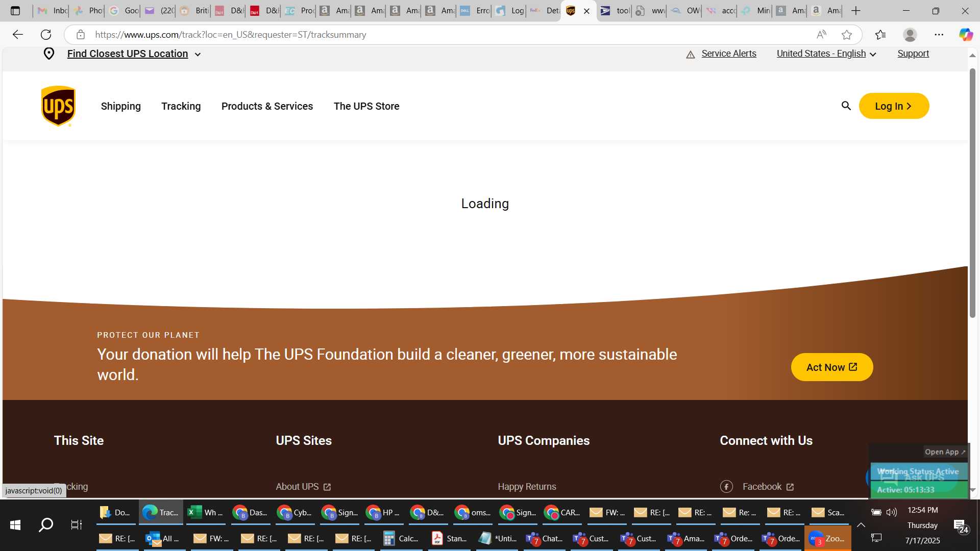
Task: Click the Act Now donation button
Action: coord(832,367)
